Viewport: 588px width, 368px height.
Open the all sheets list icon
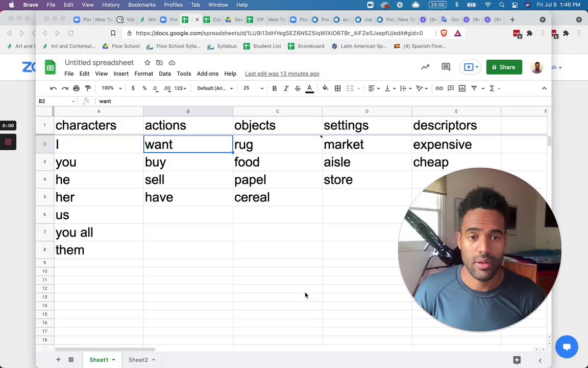[71, 360]
